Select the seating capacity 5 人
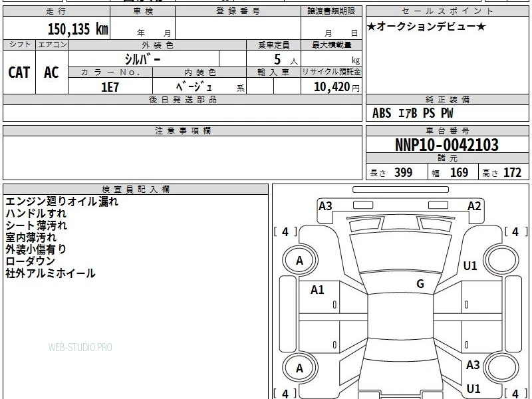Screen dimensions: 532x399 [286, 60]
